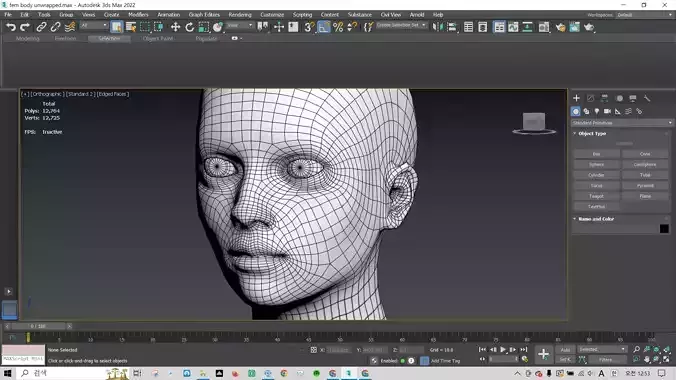
Task: Click the Render Production teapot icon
Action: pos(589,27)
